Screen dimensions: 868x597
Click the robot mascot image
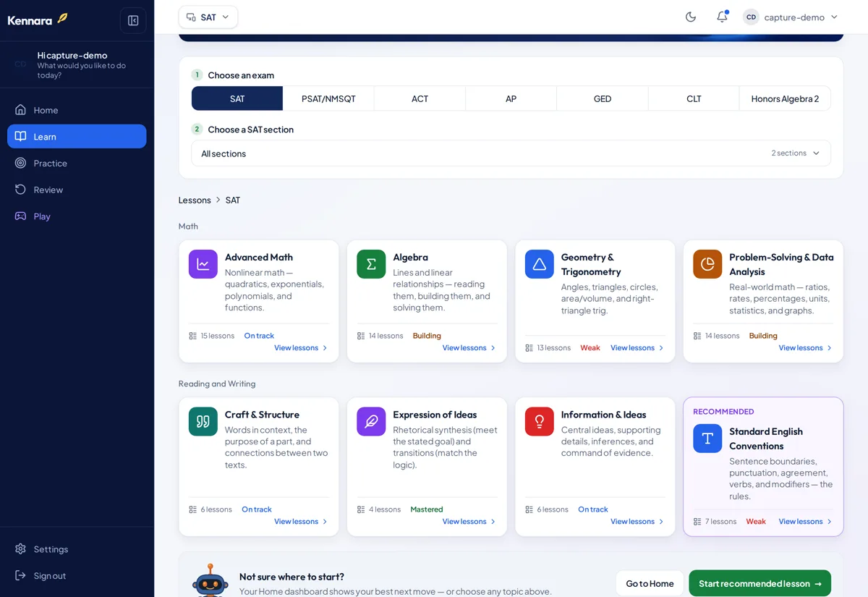[210, 580]
